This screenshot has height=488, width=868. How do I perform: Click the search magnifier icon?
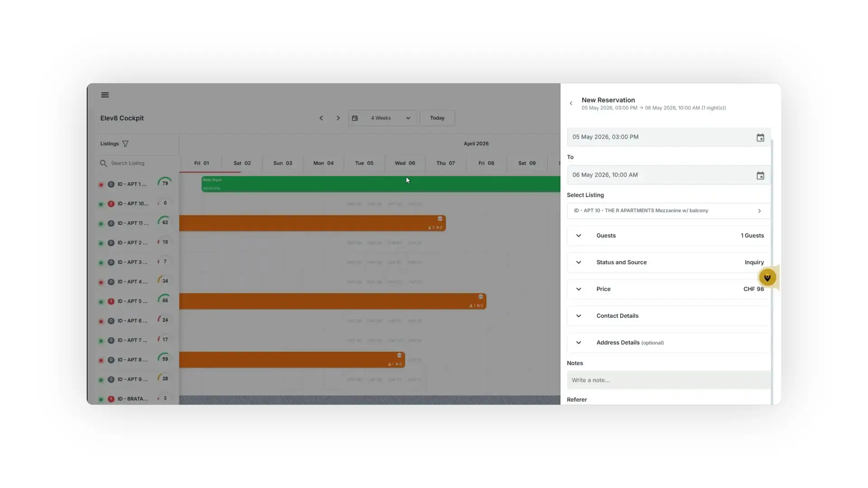click(x=104, y=163)
